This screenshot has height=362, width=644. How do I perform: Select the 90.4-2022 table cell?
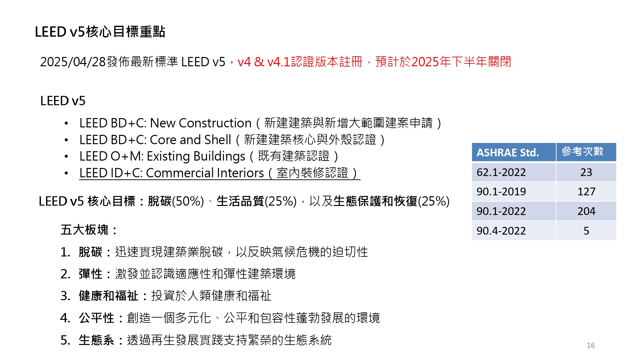[514, 231]
